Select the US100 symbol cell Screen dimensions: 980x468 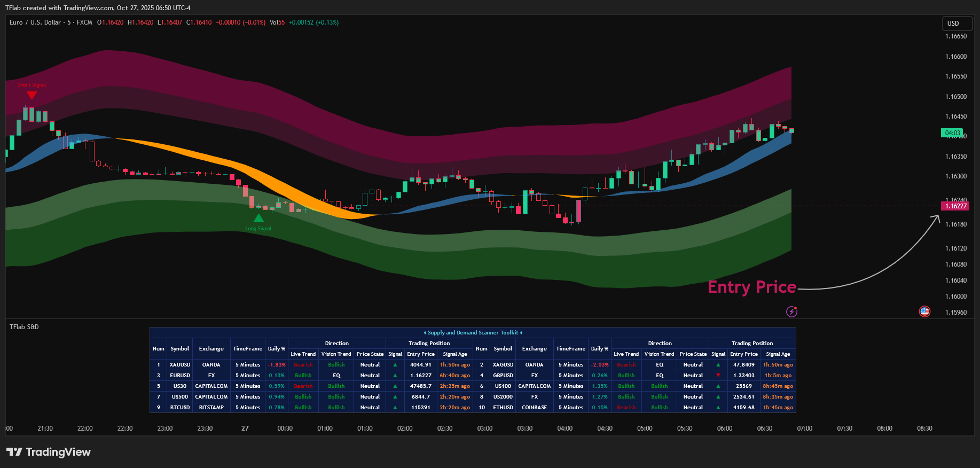click(503, 386)
